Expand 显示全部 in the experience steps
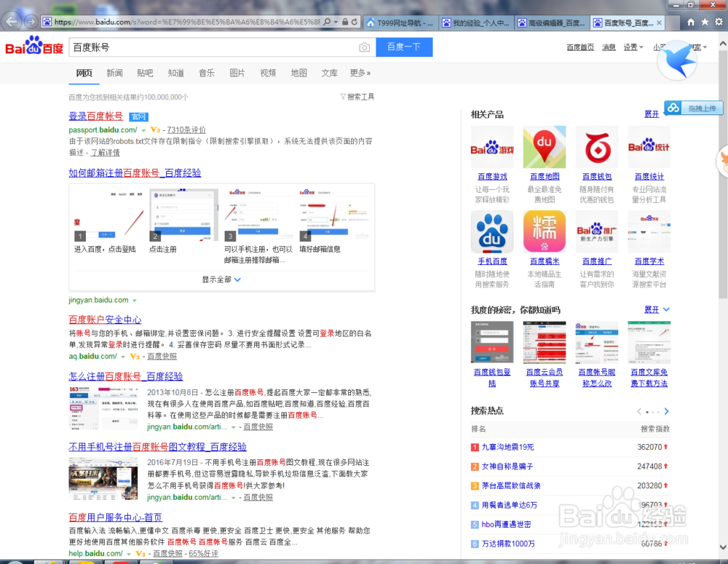Image resolution: width=728 pixels, height=564 pixels. (x=221, y=279)
